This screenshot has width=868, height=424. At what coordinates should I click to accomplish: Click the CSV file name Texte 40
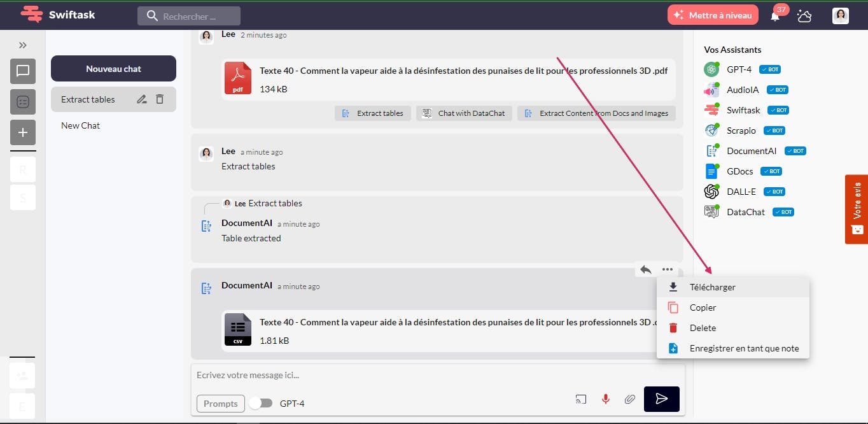(458, 322)
